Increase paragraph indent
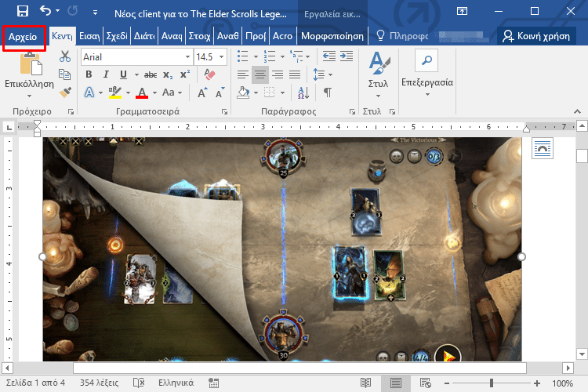Screen dimensions: 588x392 [x=347, y=56]
